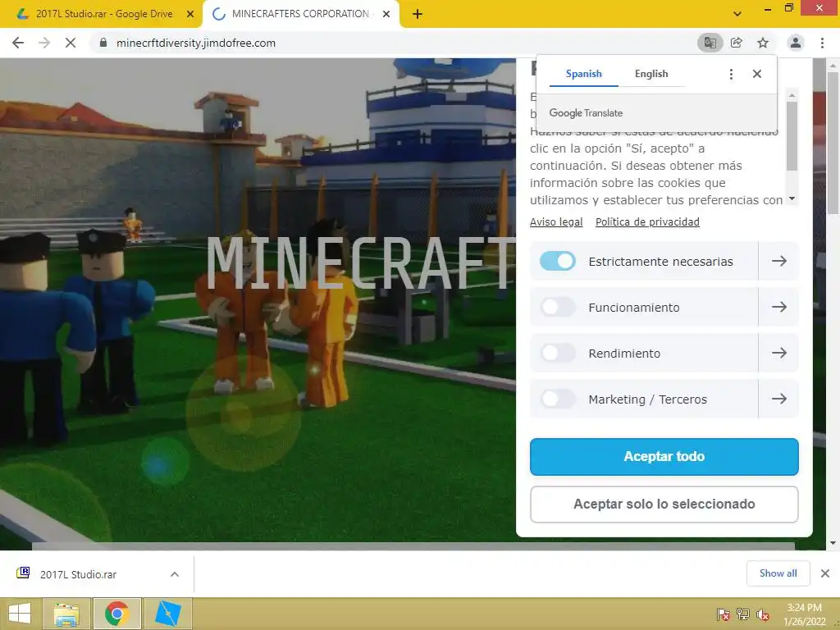Open details arrow for Marketing / Terceros
The image size is (840, 630).
click(x=779, y=399)
